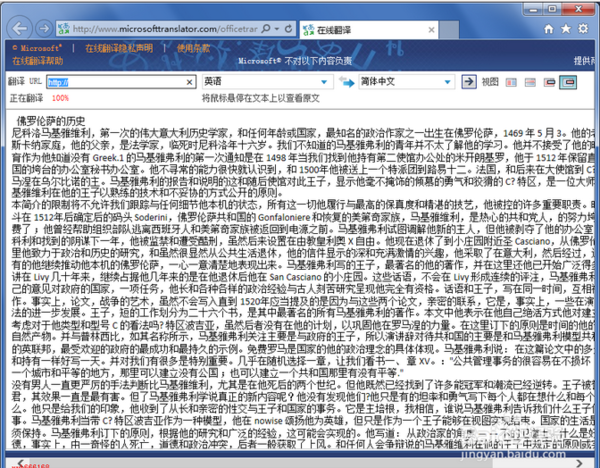Refresh the page with reload icon
This screenshot has width=600, height=468.
click(289, 29)
